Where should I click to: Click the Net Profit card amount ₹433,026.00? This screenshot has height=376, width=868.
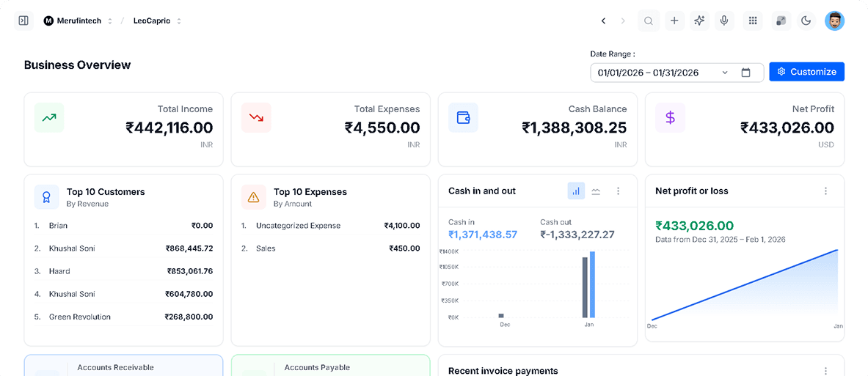[787, 128]
